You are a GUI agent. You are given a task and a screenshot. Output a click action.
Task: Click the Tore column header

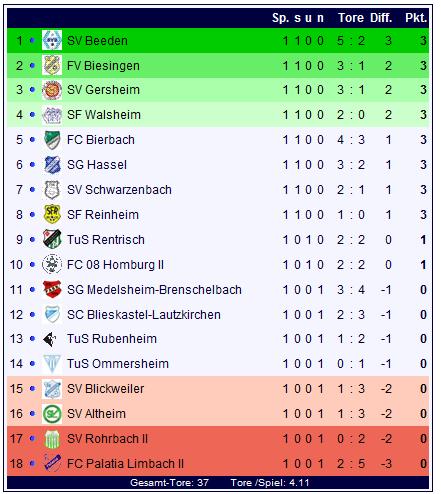click(x=351, y=18)
